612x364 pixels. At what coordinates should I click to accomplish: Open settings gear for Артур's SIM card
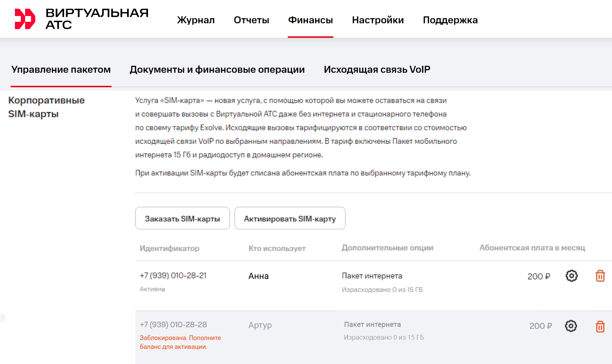click(571, 326)
